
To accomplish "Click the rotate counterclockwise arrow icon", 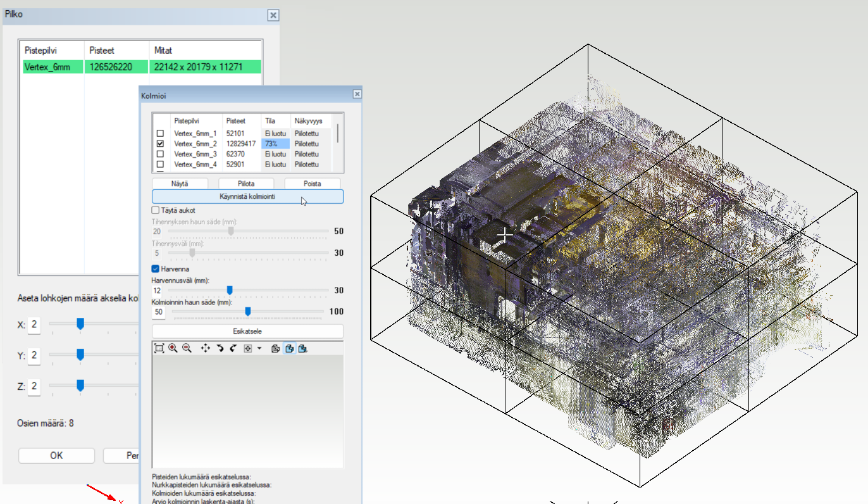I will (233, 348).
